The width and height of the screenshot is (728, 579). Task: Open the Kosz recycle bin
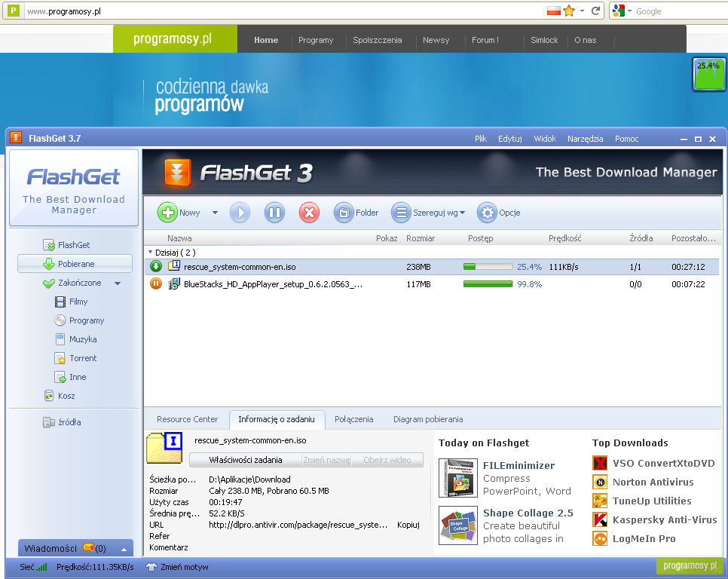(x=60, y=396)
